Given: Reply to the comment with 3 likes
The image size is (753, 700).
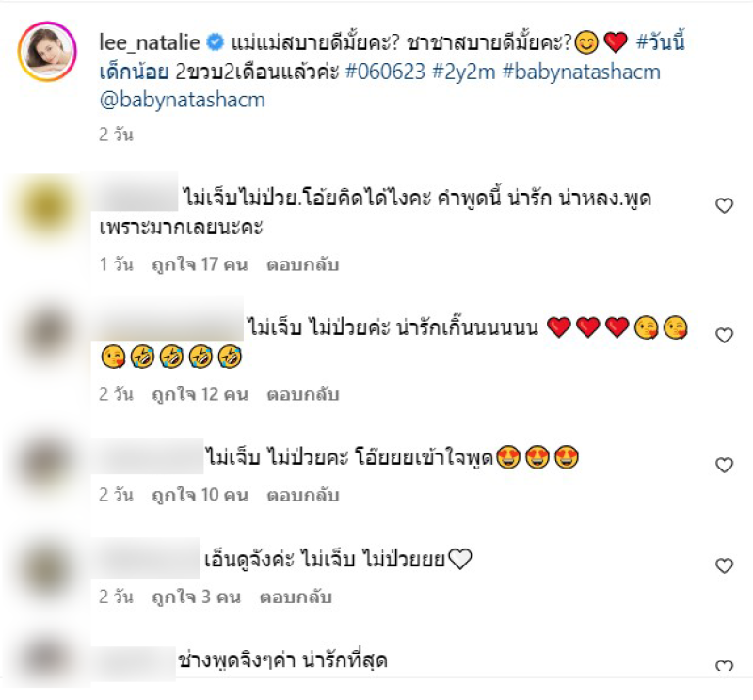Looking at the screenshot, I should (x=296, y=597).
